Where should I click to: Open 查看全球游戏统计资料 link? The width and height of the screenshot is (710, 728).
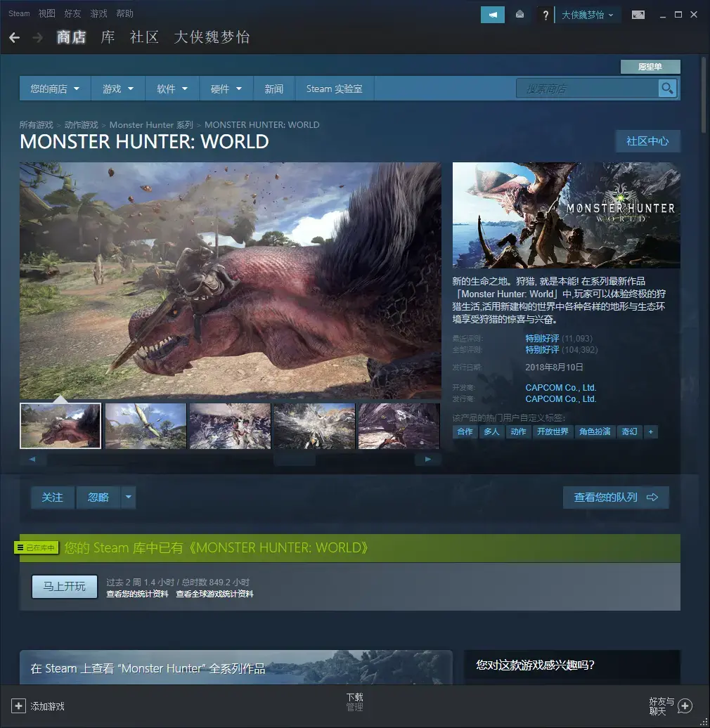tap(214, 594)
